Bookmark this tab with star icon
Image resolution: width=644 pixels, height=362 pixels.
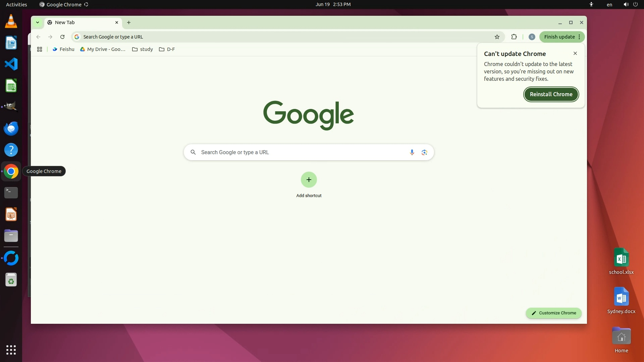click(497, 37)
